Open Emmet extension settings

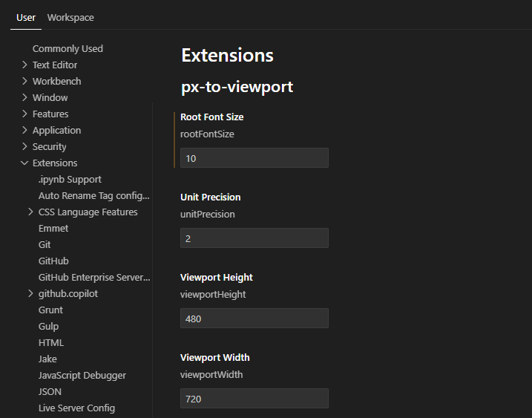click(53, 228)
